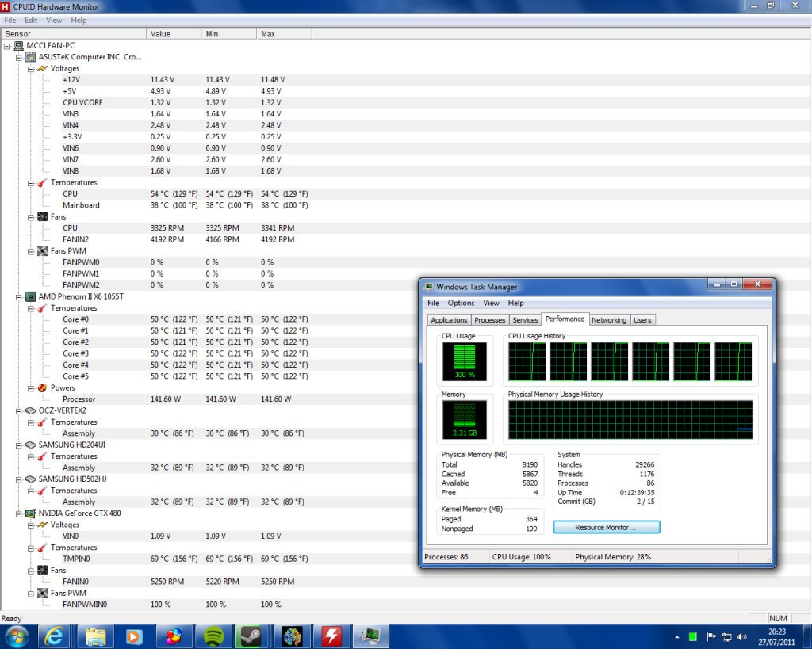Click the Windows Task Manager title bar icon
The width and height of the screenshot is (812, 649).
(x=429, y=287)
